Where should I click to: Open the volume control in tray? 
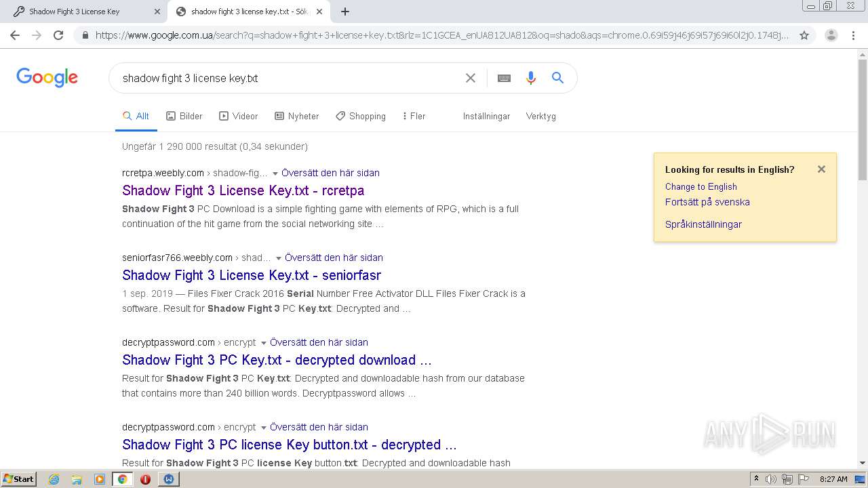(771, 479)
